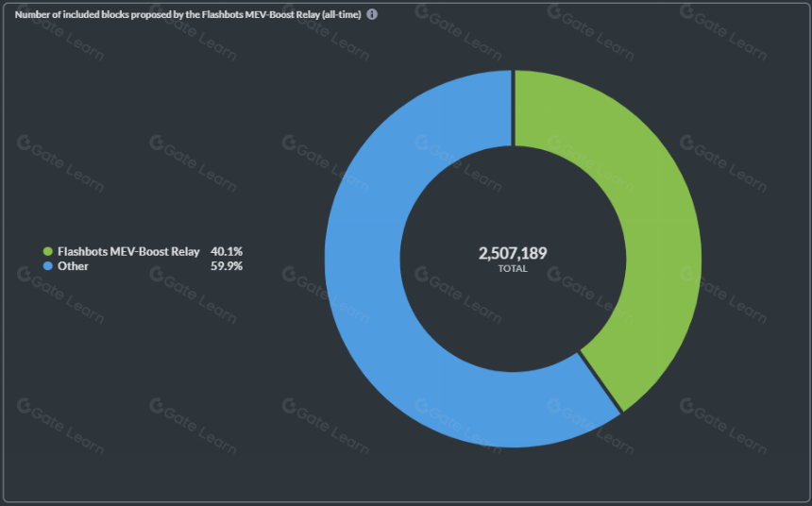The width and height of the screenshot is (812, 506).
Task: Click the 40.1% legend value
Action: [227, 252]
